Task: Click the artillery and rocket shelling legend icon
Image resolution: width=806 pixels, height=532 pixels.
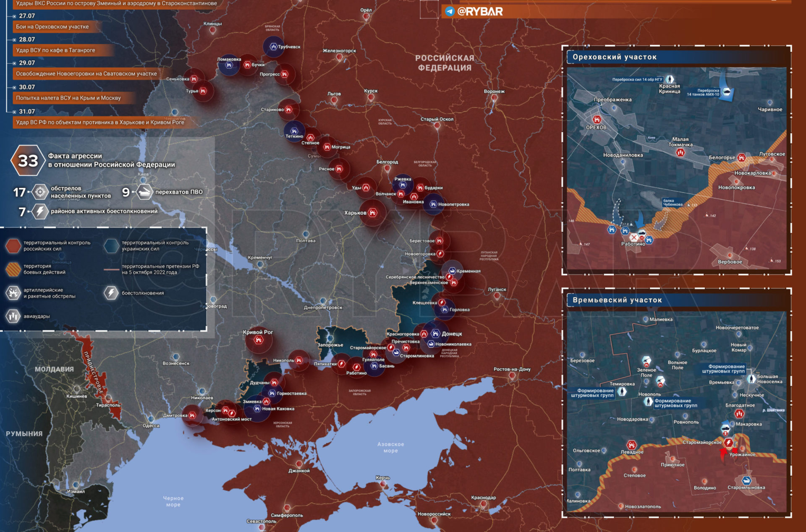Action: click(x=13, y=293)
